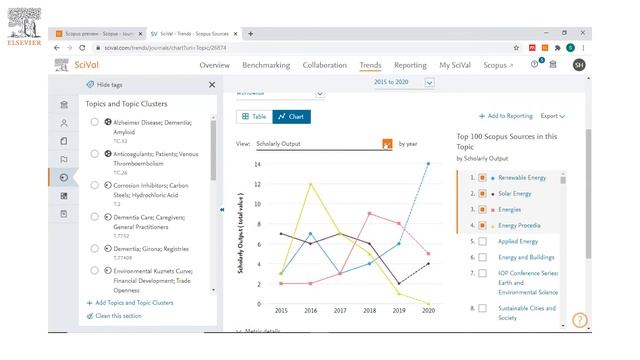Select Alzheimer Disease; Dementia; Amyloid radio button
640x360 pixels.
click(94, 122)
